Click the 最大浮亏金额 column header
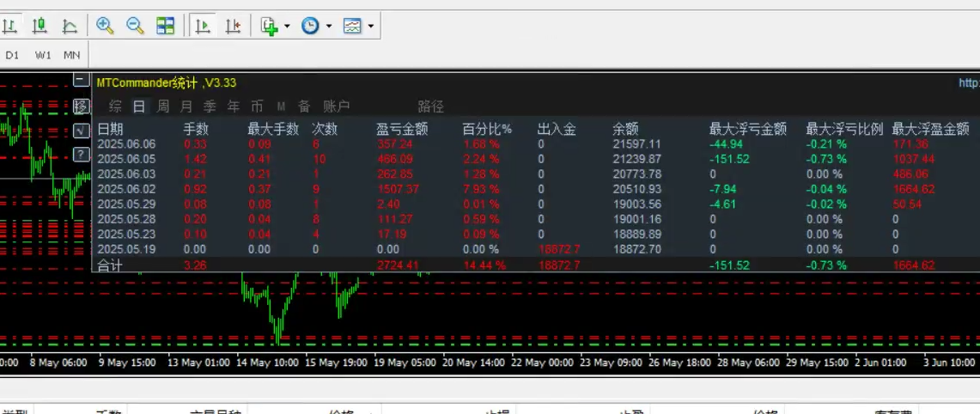The image size is (980, 414). (x=747, y=130)
